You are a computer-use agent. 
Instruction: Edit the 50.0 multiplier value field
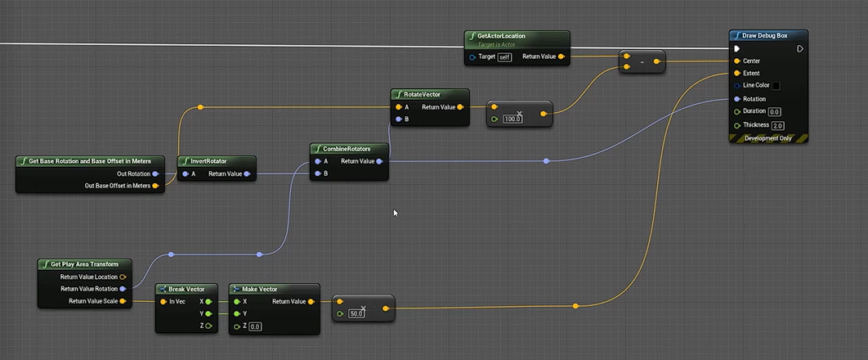[356, 314]
